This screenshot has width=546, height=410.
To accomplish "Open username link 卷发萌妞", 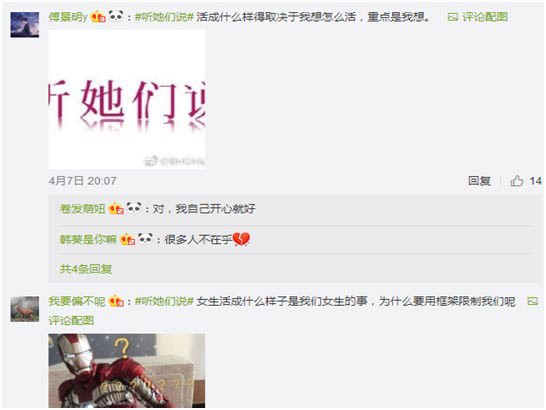I will [x=83, y=209].
